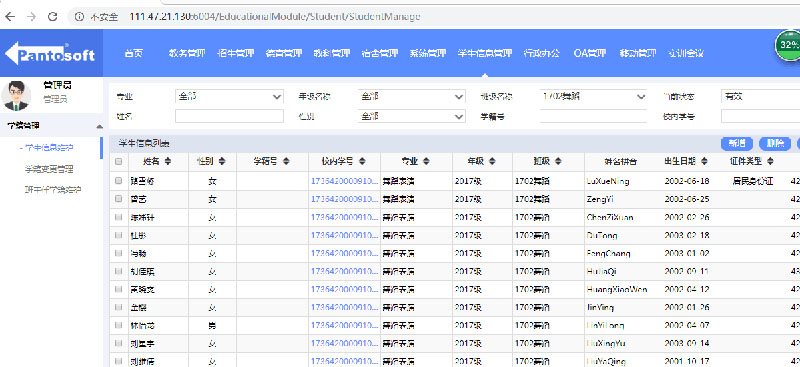This screenshot has width=800, height=367.
Task: Select 学籍变更管理 in the sidebar
Action: [49, 168]
